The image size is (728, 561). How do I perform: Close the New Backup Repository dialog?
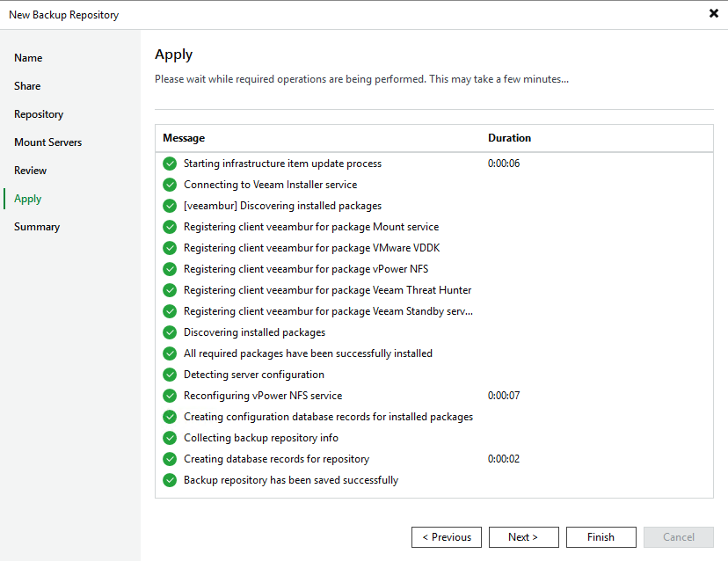pos(714,13)
